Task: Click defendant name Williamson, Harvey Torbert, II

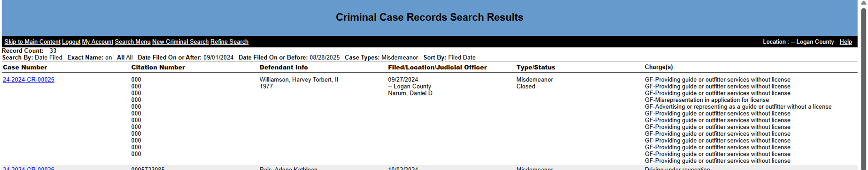Action: coord(299,80)
